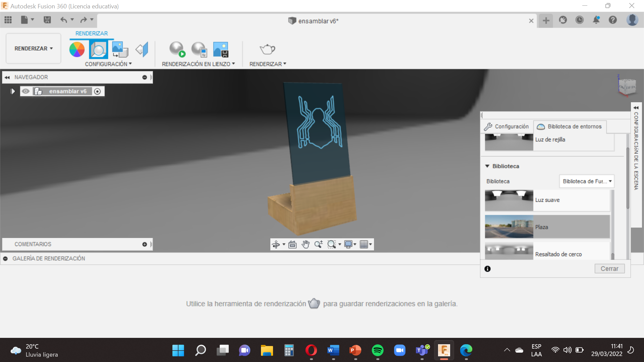Select Luz de rejilla current environment

click(549, 142)
